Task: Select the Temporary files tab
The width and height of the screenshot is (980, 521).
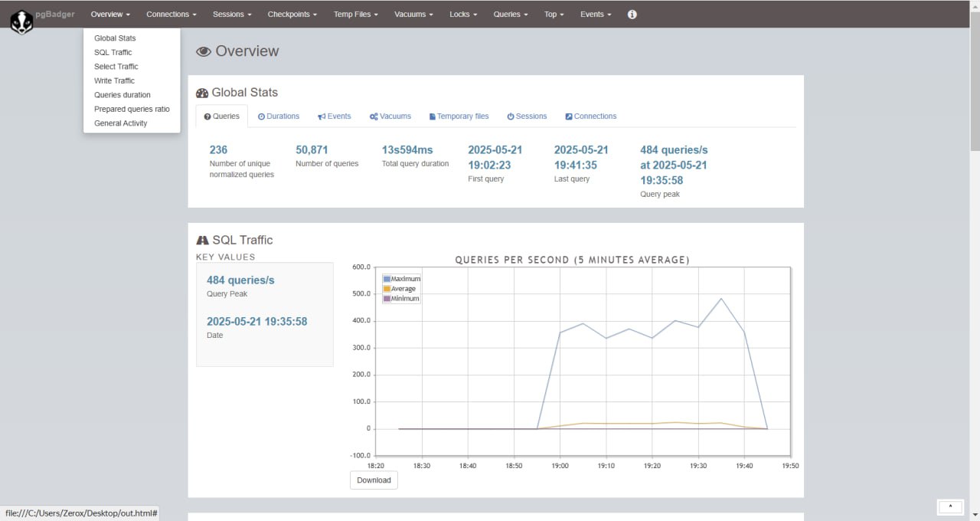Action: pos(459,116)
